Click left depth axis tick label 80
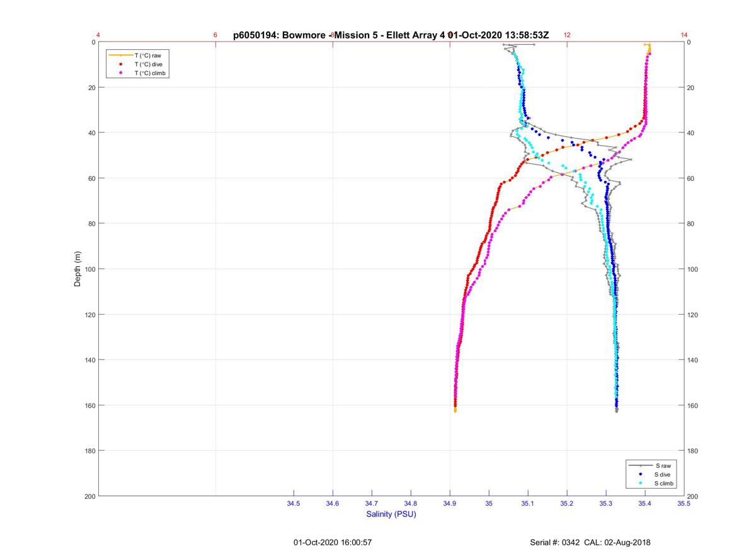The image size is (756, 558). point(91,224)
